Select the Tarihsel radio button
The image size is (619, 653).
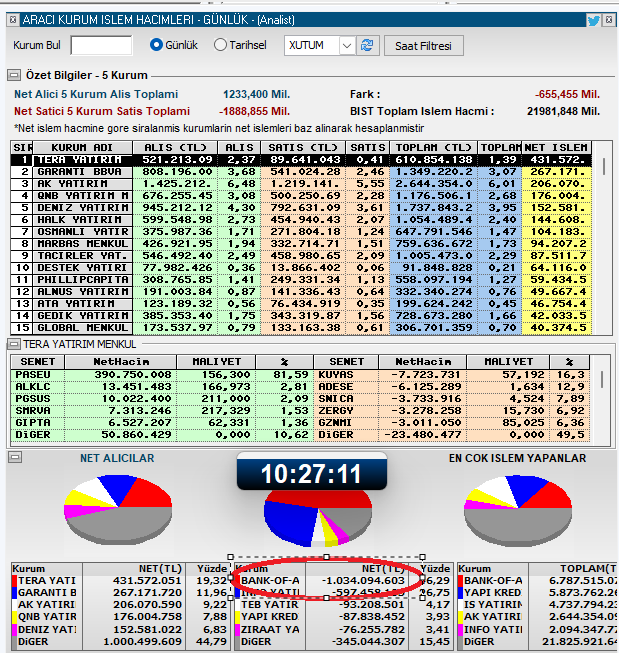point(220,45)
